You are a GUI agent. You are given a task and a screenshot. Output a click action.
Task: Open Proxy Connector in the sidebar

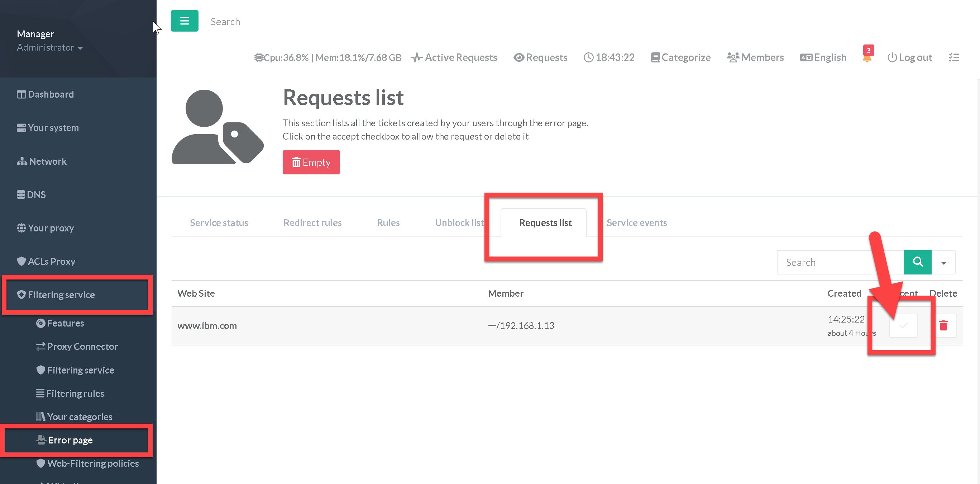point(82,347)
